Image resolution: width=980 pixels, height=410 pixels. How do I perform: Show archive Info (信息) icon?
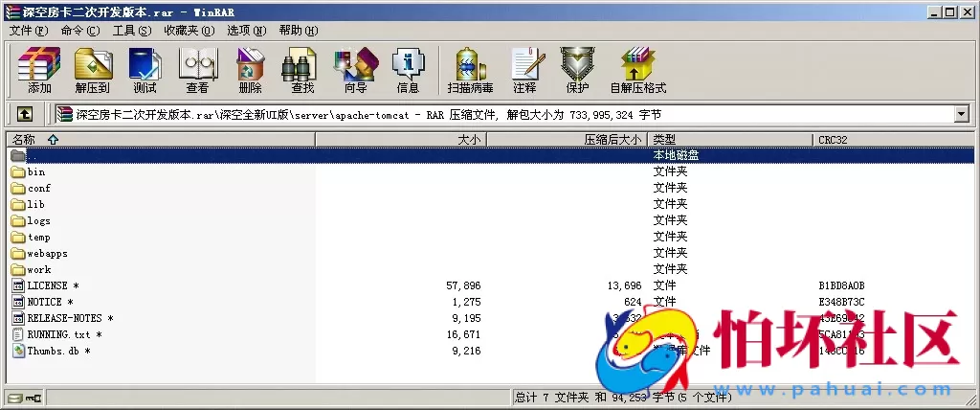pos(408,70)
